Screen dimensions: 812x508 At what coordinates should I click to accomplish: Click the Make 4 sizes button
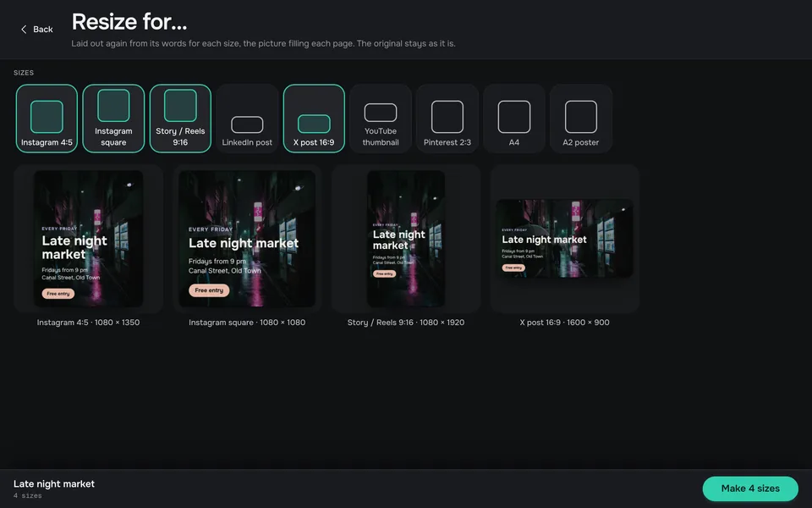point(750,489)
